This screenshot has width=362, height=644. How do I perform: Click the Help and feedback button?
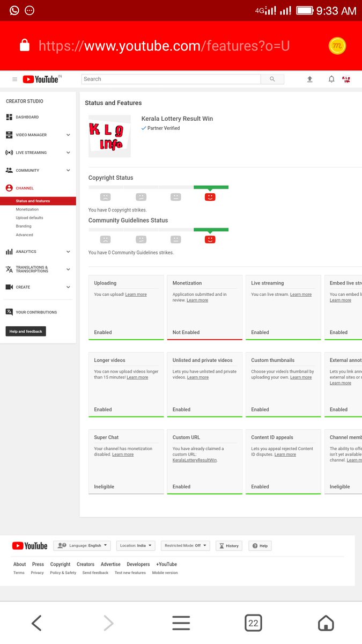click(x=26, y=331)
